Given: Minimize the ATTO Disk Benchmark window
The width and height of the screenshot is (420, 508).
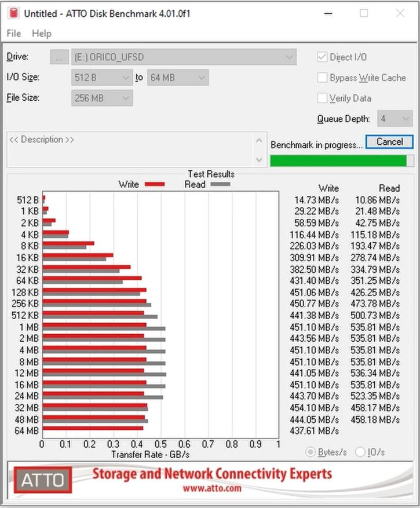Looking at the screenshot, I should (x=328, y=13).
